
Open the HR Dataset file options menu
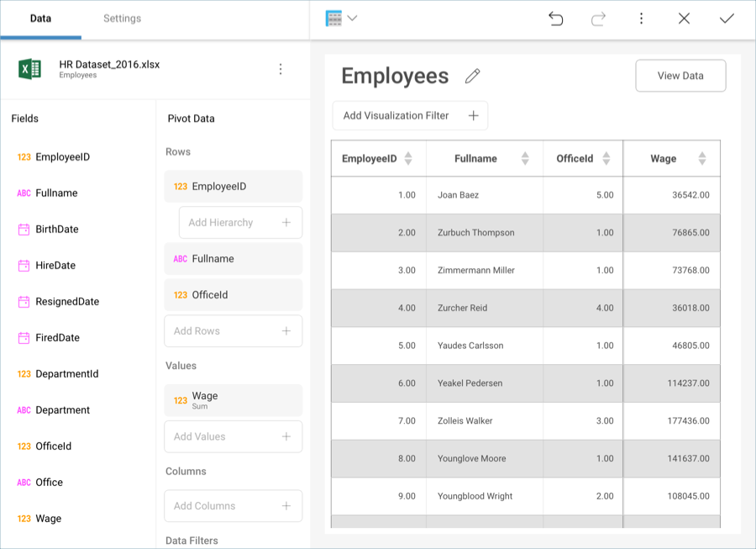coord(281,69)
